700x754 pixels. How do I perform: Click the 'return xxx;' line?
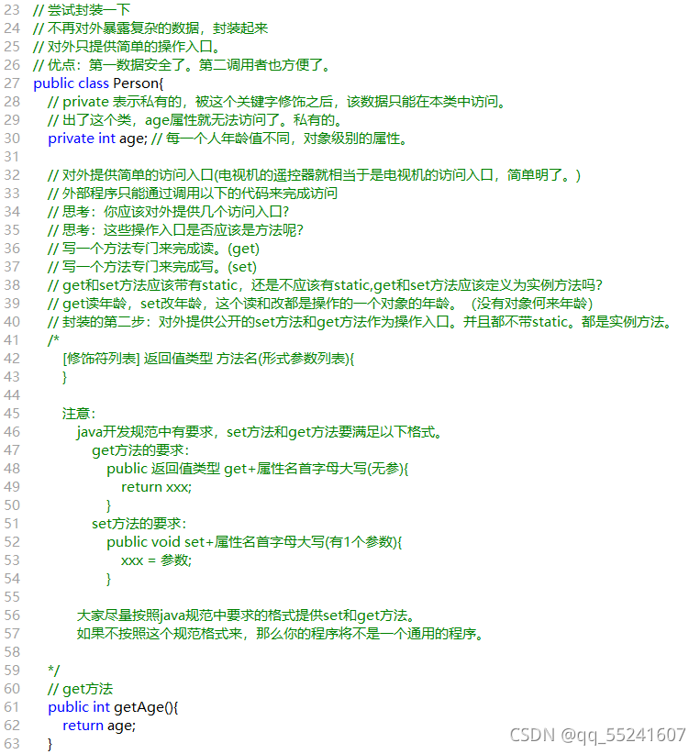[x=156, y=487]
